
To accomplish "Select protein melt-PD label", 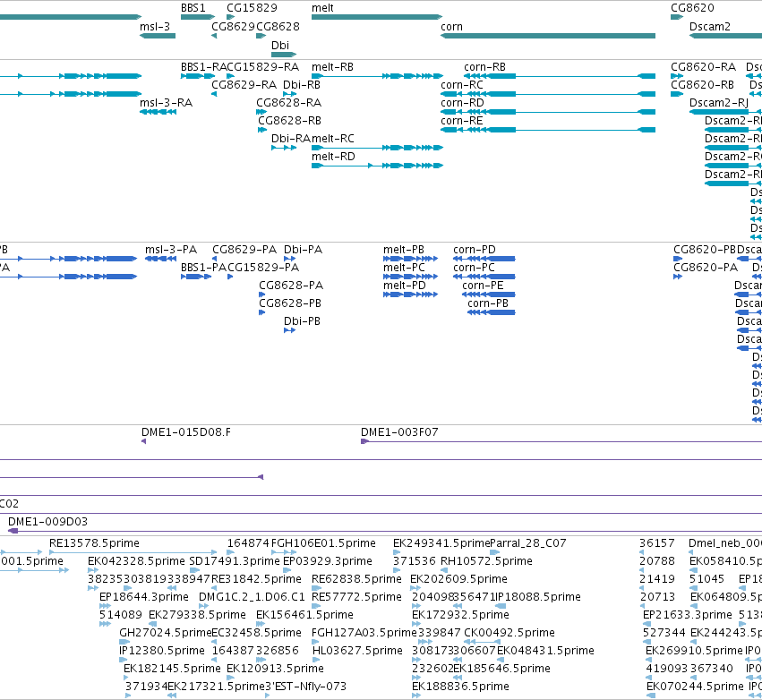I will 405,286.
